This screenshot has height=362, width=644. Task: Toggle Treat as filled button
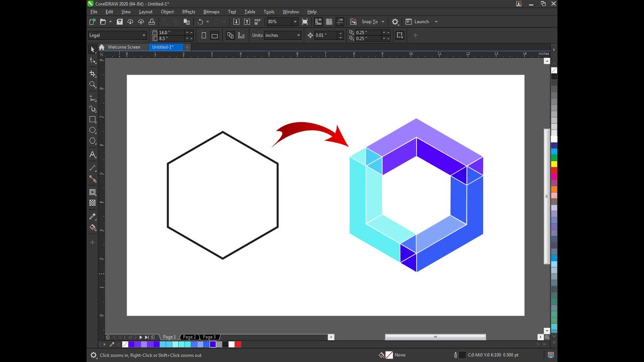[x=399, y=35]
